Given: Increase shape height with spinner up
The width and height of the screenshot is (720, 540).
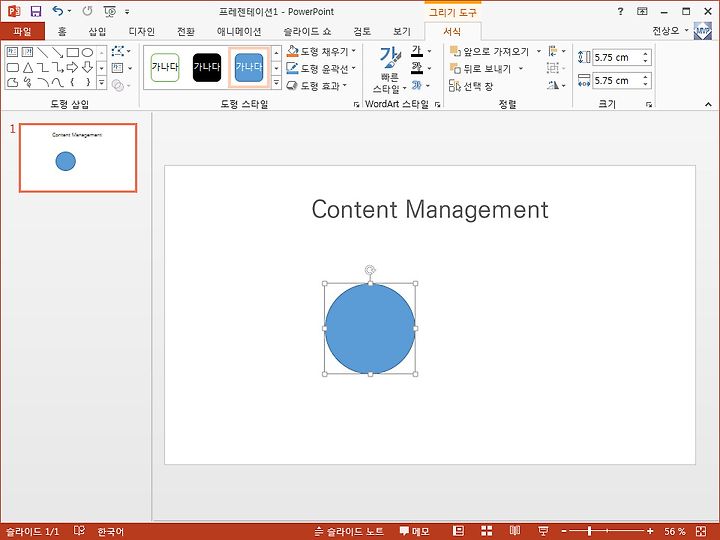Looking at the screenshot, I should [x=645, y=54].
